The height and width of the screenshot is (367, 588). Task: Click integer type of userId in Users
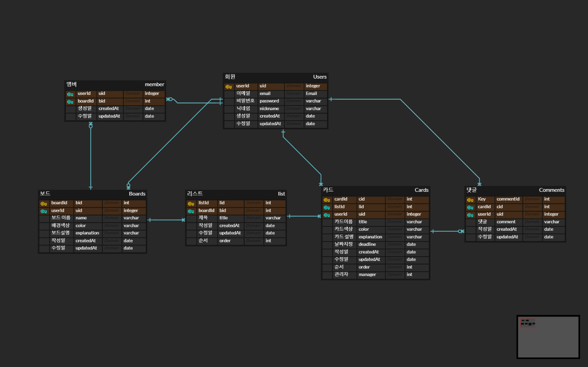point(313,86)
